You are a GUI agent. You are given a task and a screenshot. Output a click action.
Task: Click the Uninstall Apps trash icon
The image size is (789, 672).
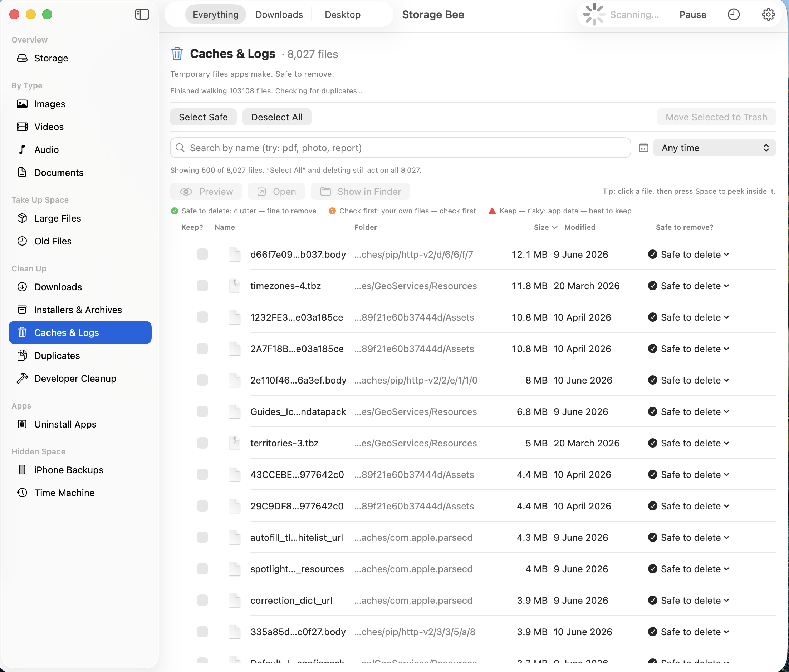tap(23, 424)
